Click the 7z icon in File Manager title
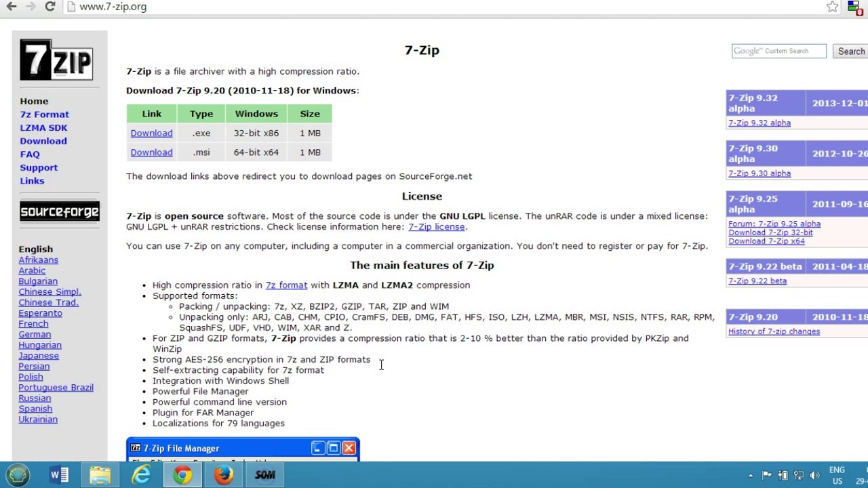This screenshot has height=488, width=868. [x=136, y=448]
